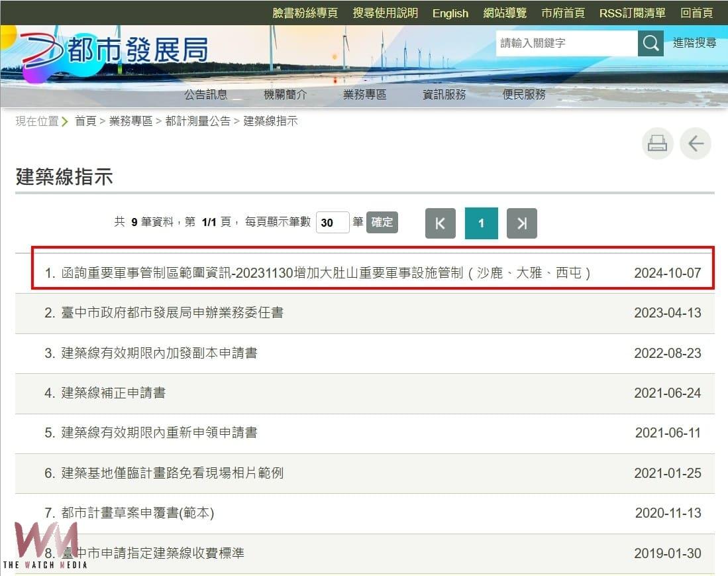Open 公告訊息 navigation menu
The image size is (728, 576).
point(205,95)
